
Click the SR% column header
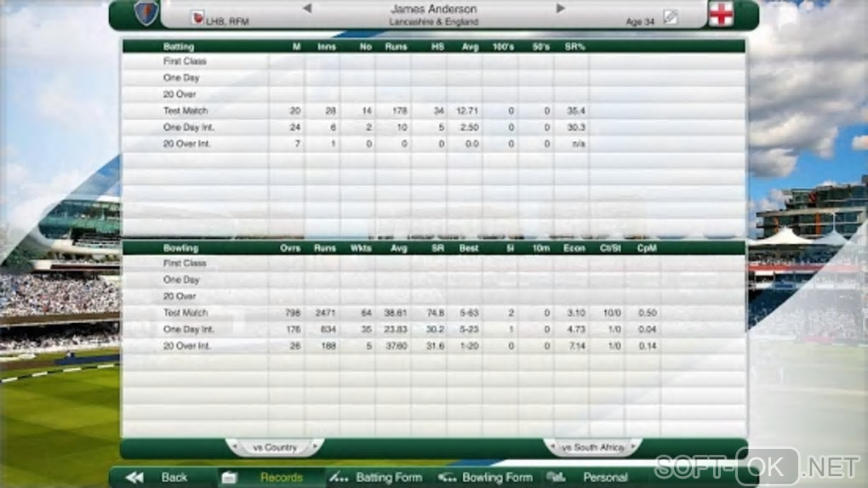[574, 47]
